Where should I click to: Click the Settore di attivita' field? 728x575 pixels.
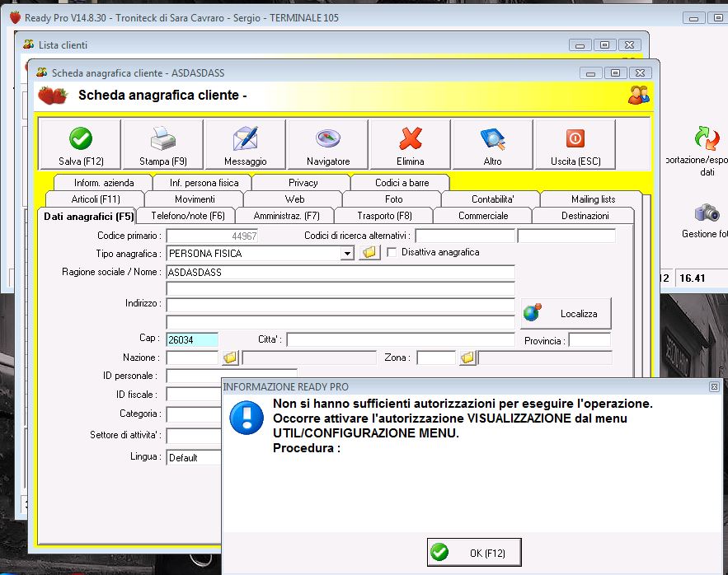click(194, 435)
